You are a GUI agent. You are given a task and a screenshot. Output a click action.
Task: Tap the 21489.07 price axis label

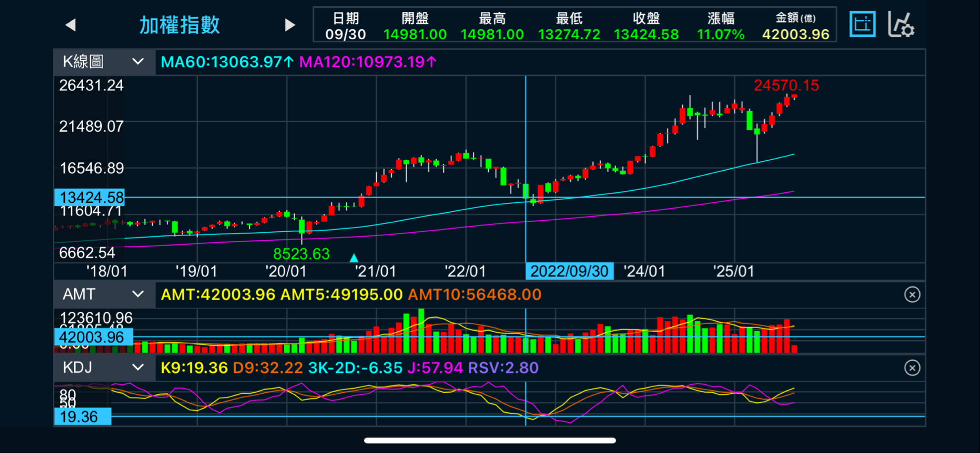coord(91,126)
